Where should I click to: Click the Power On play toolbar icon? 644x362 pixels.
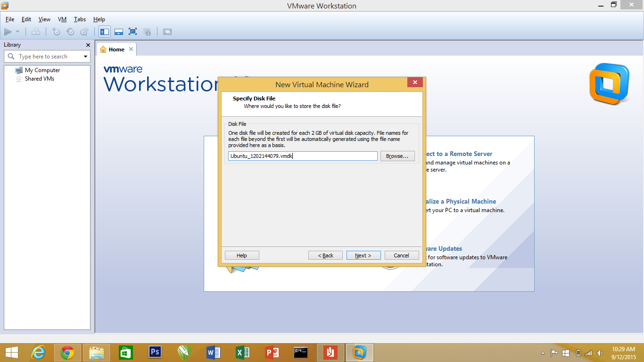[x=8, y=32]
